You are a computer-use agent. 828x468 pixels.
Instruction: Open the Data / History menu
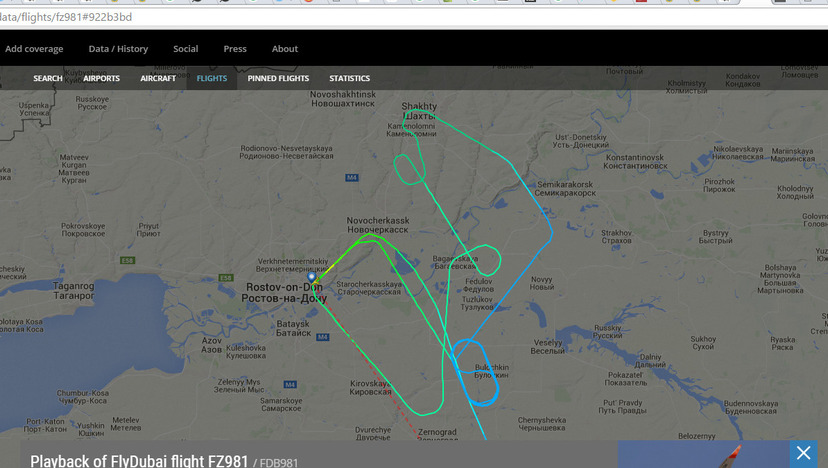[x=118, y=49]
